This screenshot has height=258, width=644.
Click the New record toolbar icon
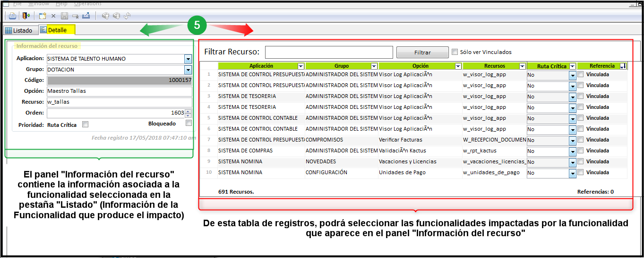[43, 16]
